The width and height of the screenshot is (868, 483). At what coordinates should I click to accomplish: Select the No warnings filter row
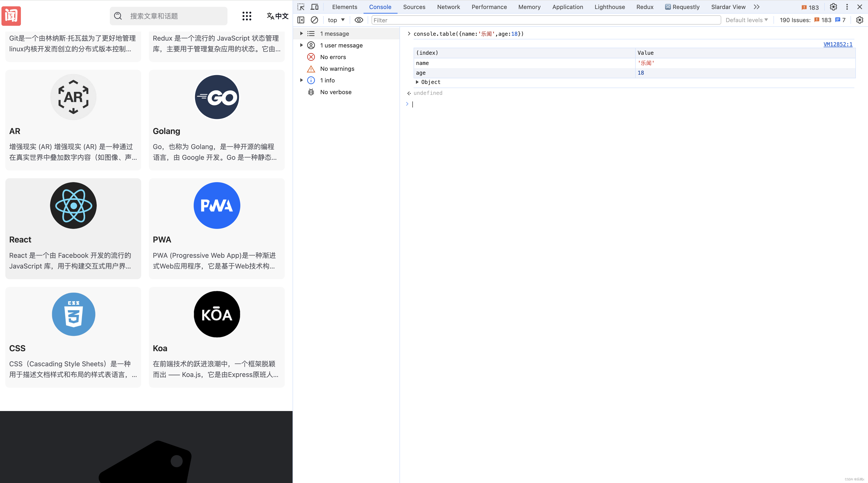pyautogui.click(x=346, y=69)
